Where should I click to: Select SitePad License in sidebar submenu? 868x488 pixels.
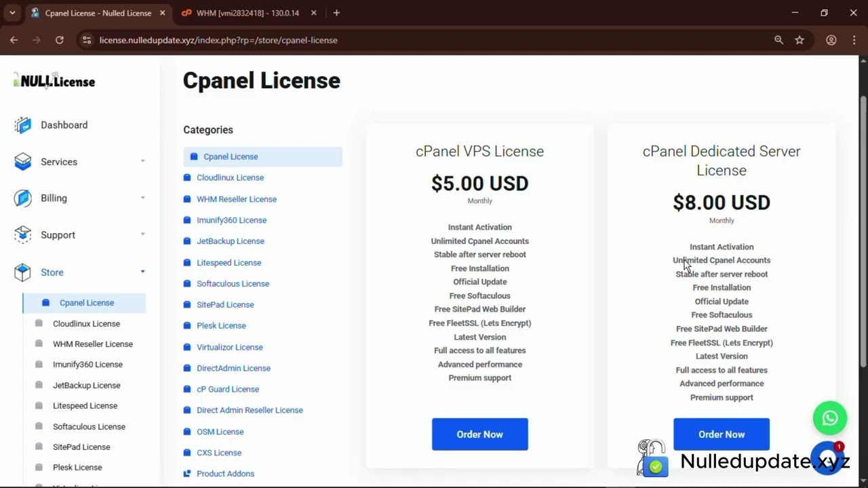(x=81, y=447)
